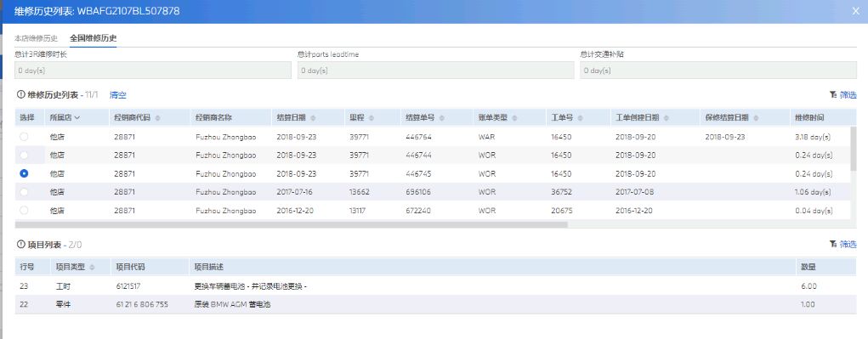Click the work order number 20675
868x339 pixels.
561,210
